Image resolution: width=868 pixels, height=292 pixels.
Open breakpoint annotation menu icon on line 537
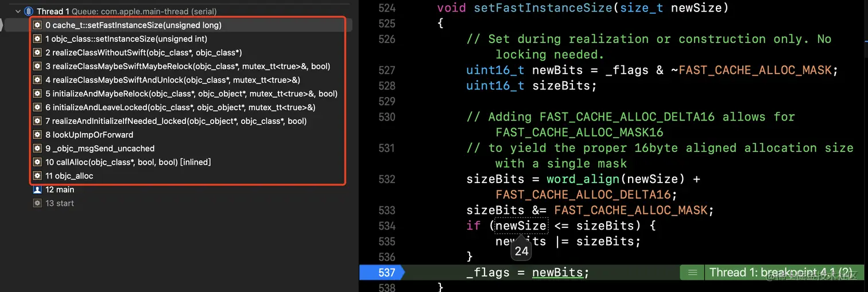(x=692, y=272)
